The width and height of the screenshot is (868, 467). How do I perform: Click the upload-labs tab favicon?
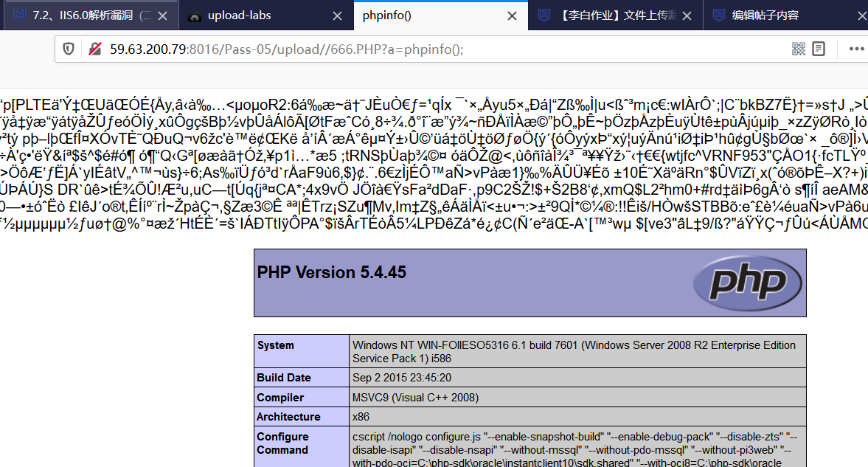tap(194, 16)
